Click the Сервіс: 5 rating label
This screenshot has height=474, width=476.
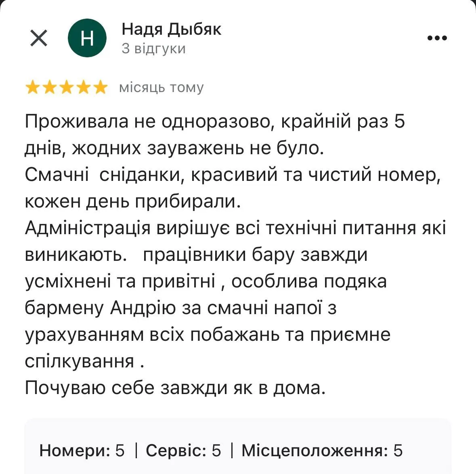click(183, 450)
